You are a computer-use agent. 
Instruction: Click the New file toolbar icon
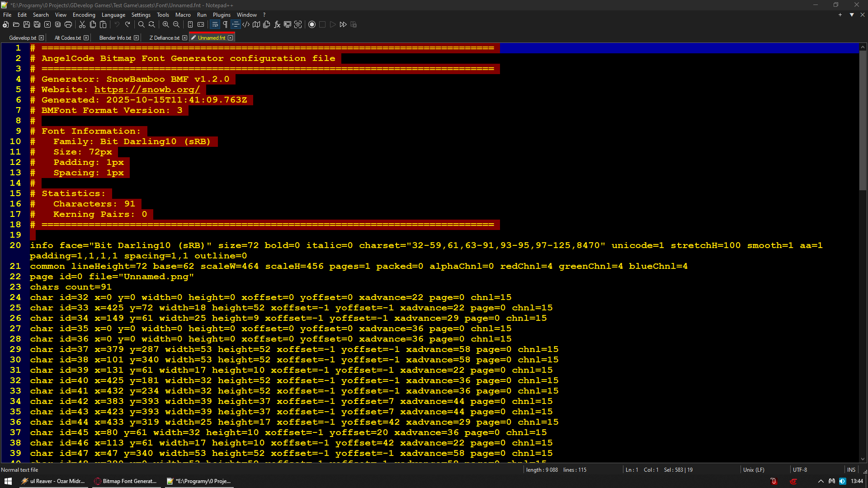point(6,24)
